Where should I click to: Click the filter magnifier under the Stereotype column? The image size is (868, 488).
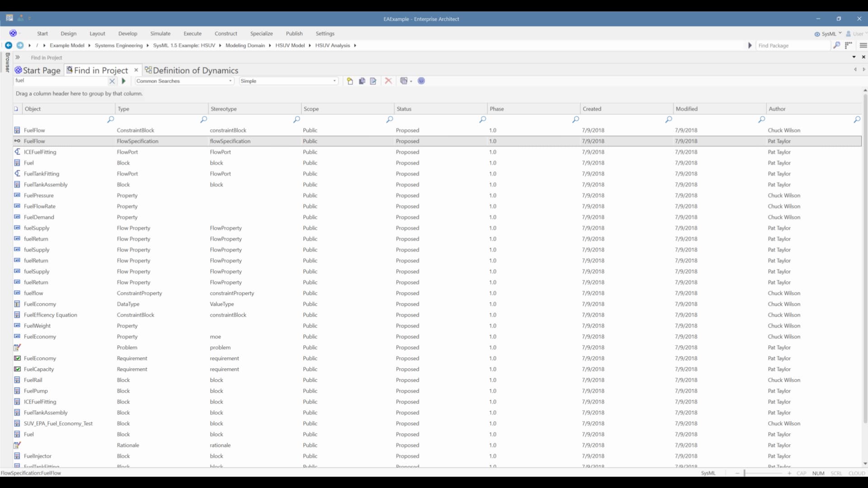click(x=297, y=119)
